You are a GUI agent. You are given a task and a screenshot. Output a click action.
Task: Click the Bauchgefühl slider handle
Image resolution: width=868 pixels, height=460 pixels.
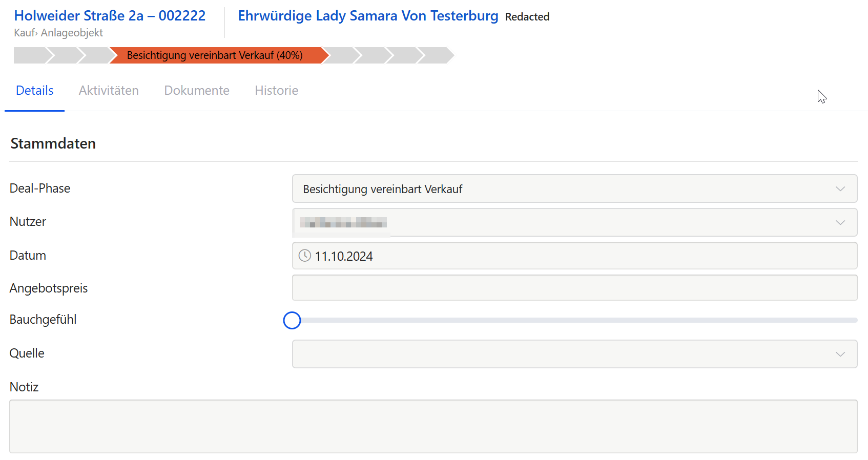[x=292, y=321]
